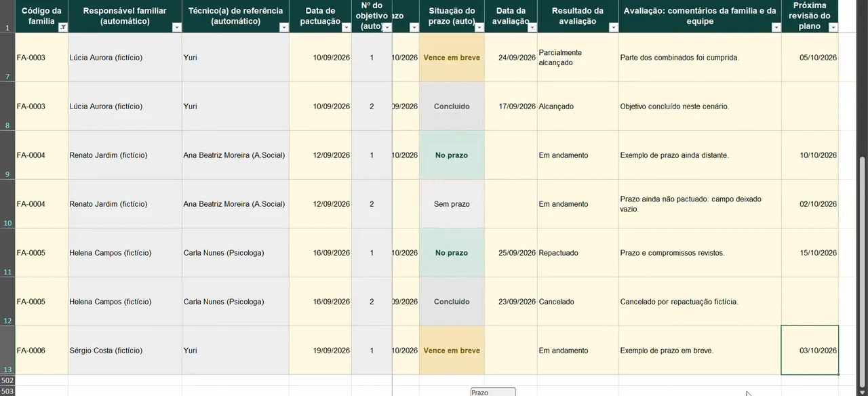Image resolution: width=868 pixels, height=396 pixels.
Task: Click the 'Repactuado' result cell
Action: [x=578, y=253]
